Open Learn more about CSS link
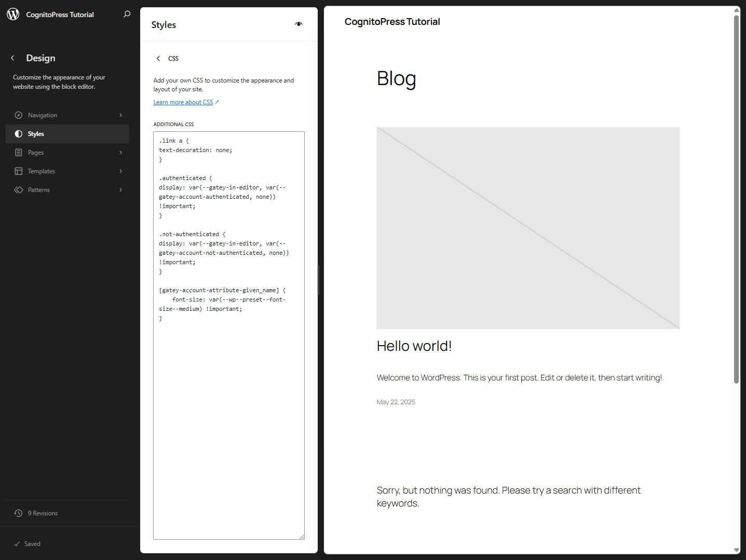Image resolution: width=746 pixels, height=560 pixels. 186,102
